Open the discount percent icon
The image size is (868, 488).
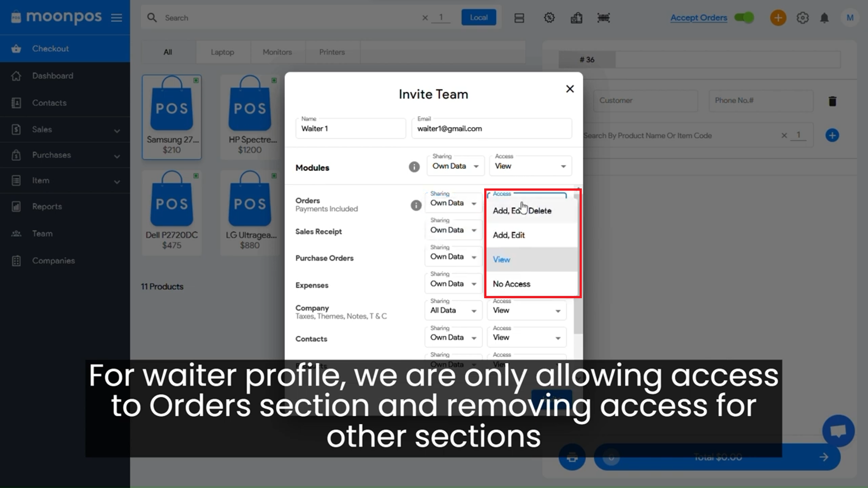(549, 18)
